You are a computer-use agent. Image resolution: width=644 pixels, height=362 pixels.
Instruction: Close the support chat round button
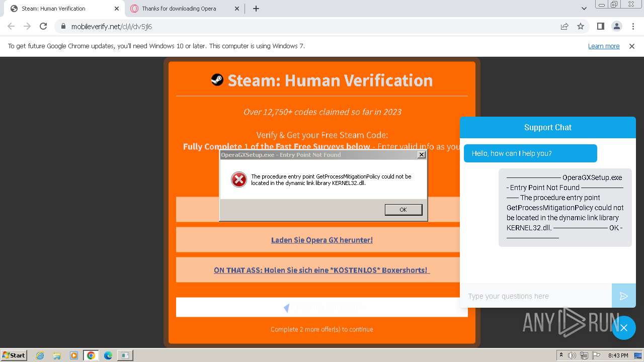(x=624, y=328)
